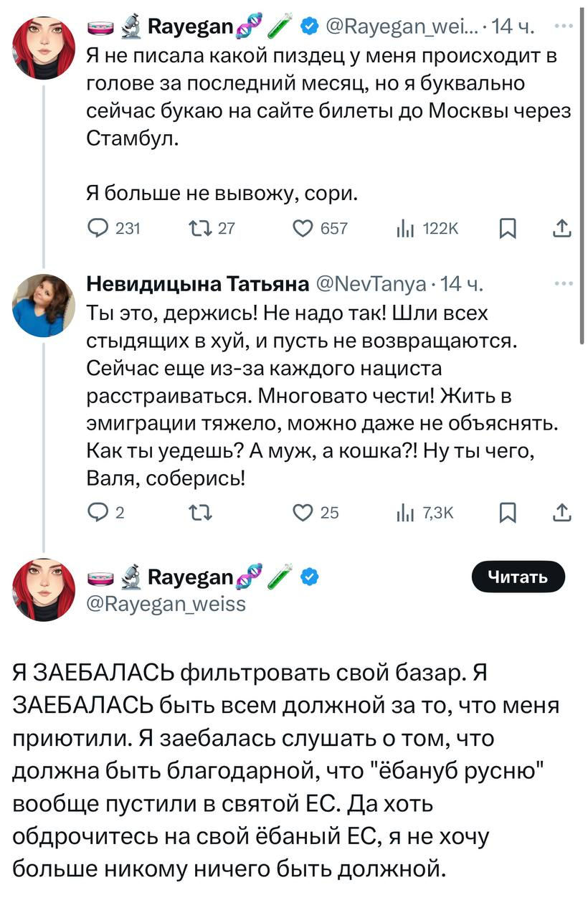
Task: View analytics showing 122K views
Action: [405, 228]
